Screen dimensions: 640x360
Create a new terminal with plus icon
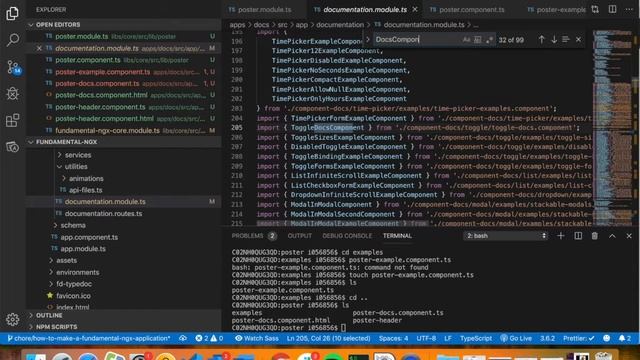point(560,236)
